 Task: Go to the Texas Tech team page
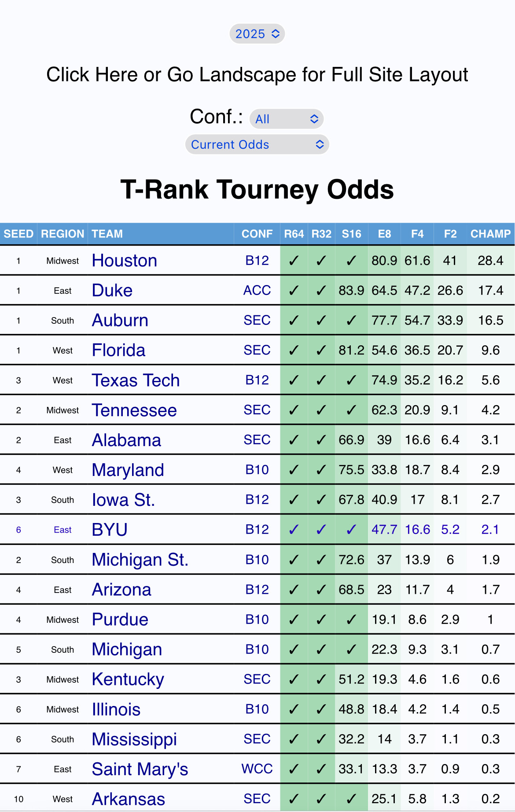point(136,380)
